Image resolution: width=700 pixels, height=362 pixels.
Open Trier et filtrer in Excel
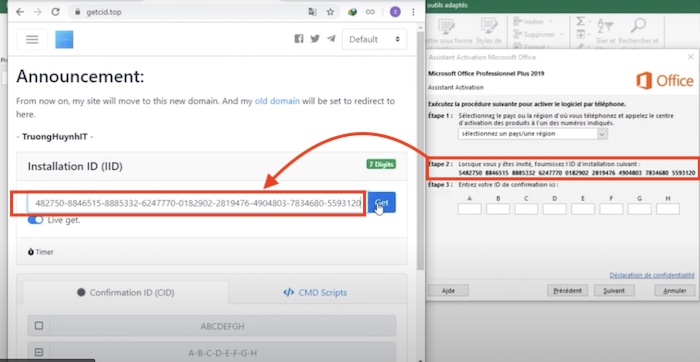tap(605, 31)
